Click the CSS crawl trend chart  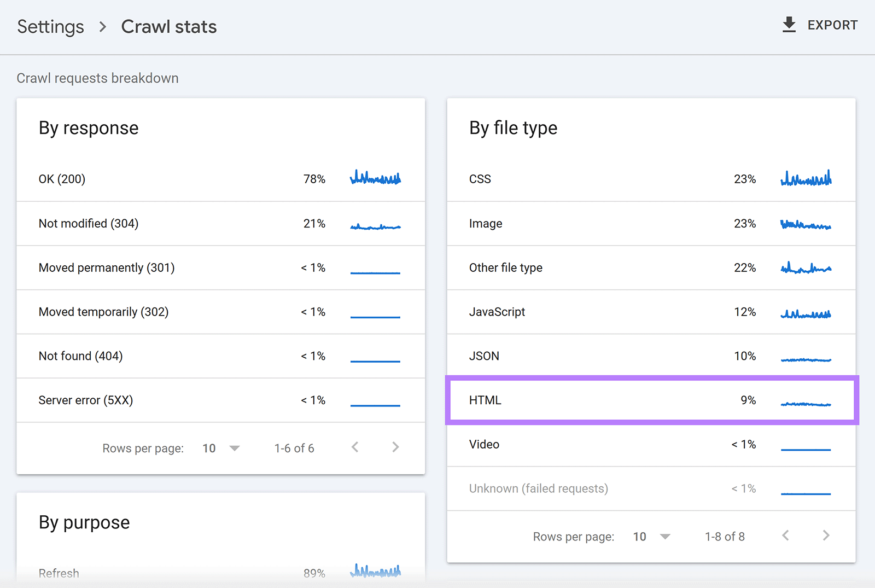pos(806,178)
